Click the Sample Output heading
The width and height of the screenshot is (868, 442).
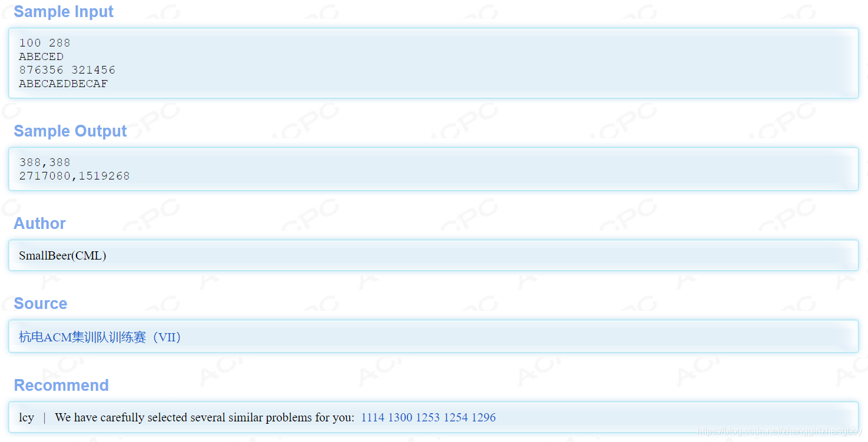[70, 131]
